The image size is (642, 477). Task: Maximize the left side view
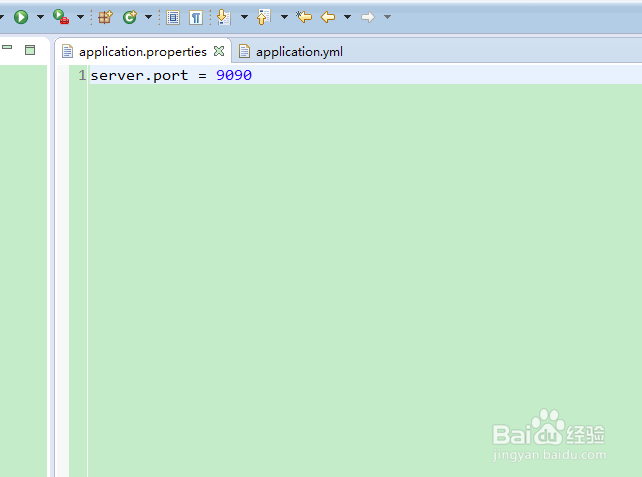coord(30,50)
